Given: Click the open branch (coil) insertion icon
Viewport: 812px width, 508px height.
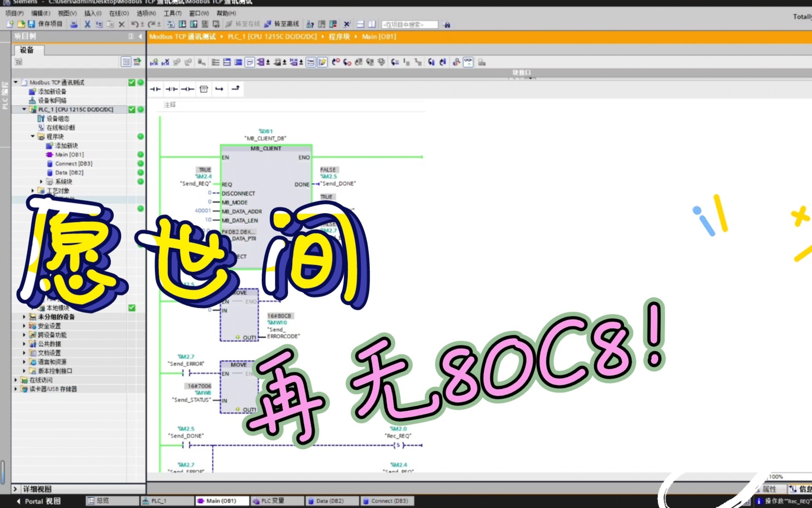Looking at the screenshot, I should 188,89.
